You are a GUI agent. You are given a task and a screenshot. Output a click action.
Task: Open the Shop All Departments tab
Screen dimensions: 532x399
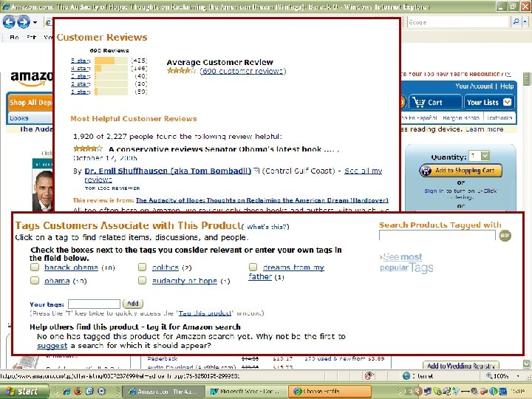click(30, 102)
